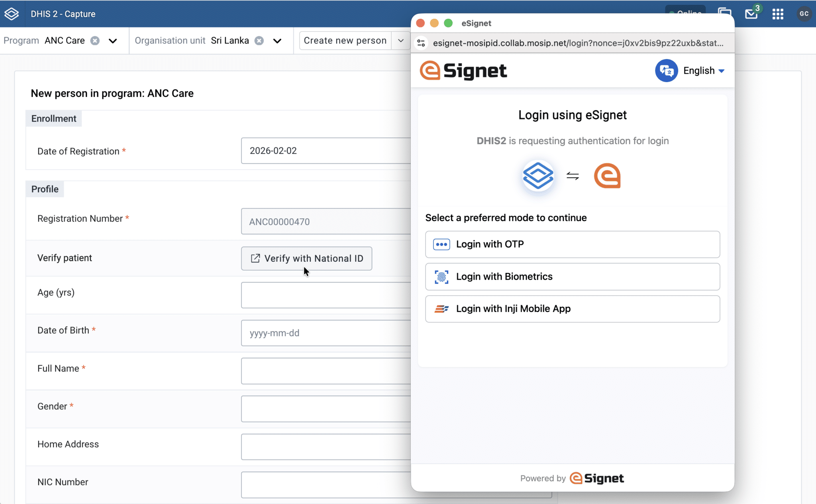This screenshot has height=504, width=816.
Task: Choose Login with Biometrics
Action: click(572, 277)
